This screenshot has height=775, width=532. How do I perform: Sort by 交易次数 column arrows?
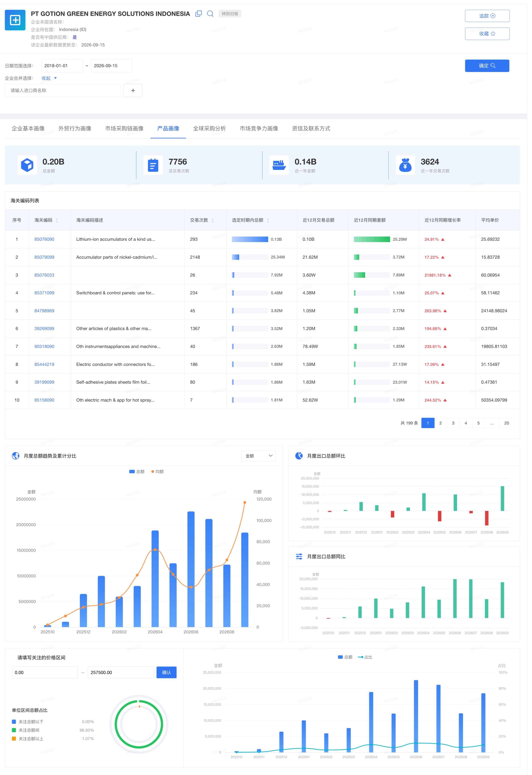213,220
